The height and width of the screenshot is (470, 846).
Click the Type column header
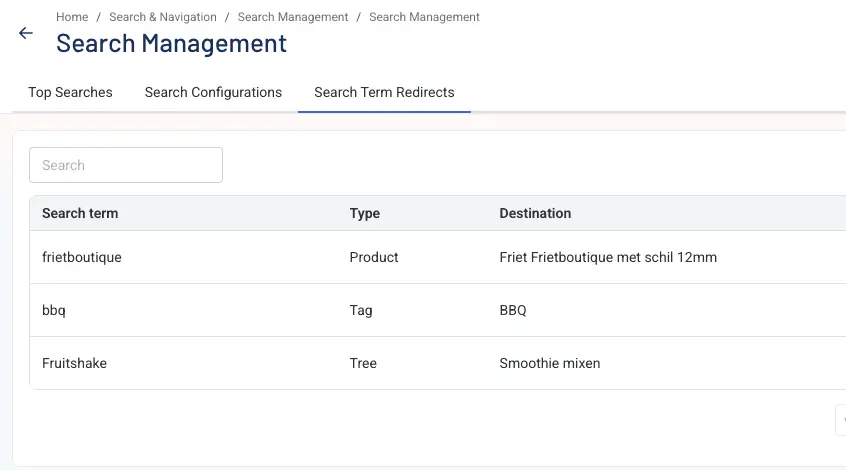pyautogui.click(x=364, y=213)
